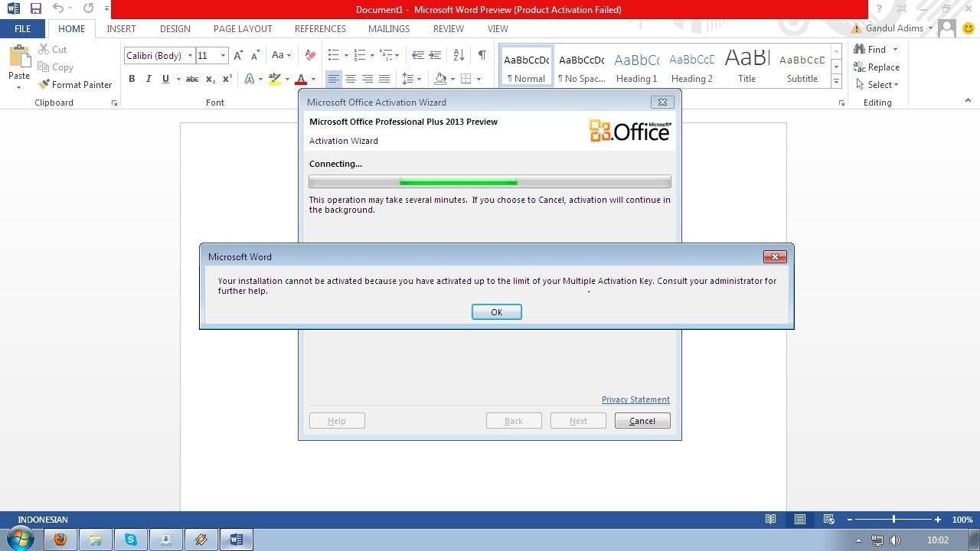Open the PAGE LAYOUT tab
The image size is (980, 551).
(x=243, y=28)
